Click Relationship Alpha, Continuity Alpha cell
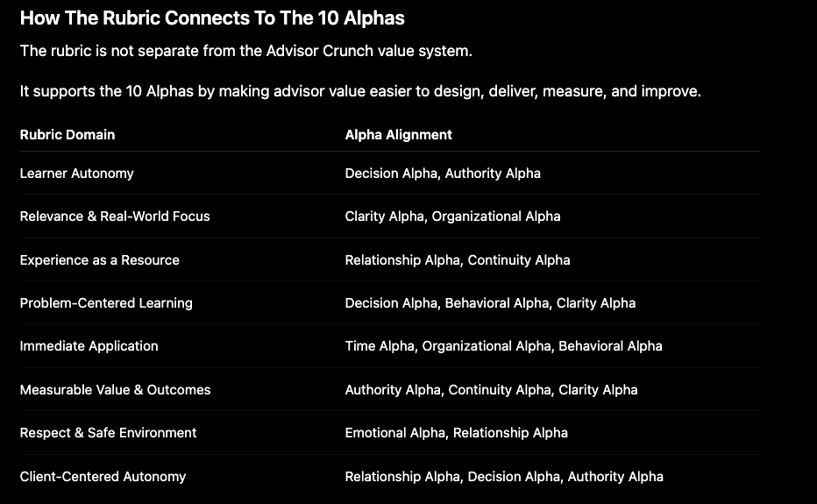The width and height of the screenshot is (817, 504). (x=458, y=260)
